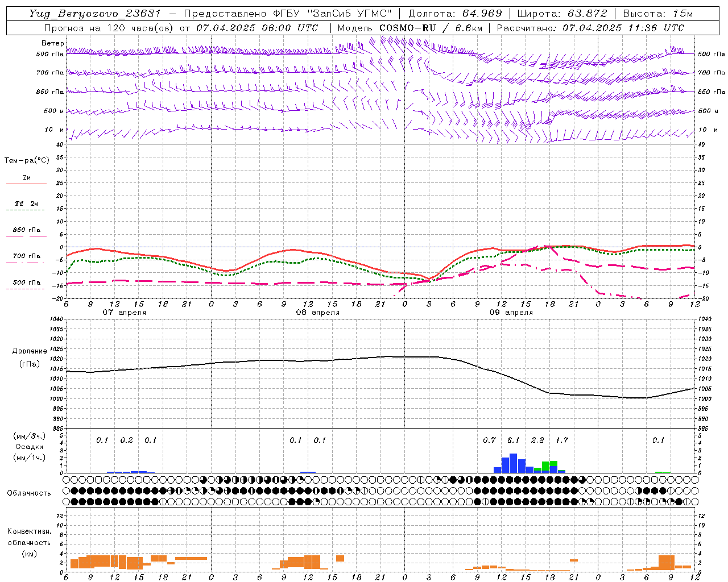Click the date label 07 апреля
This screenshot has height=582, width=728.
tap(124, 313)
